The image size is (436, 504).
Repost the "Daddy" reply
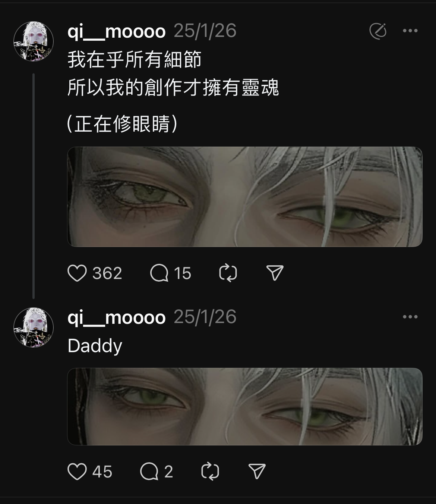point(210,472)
